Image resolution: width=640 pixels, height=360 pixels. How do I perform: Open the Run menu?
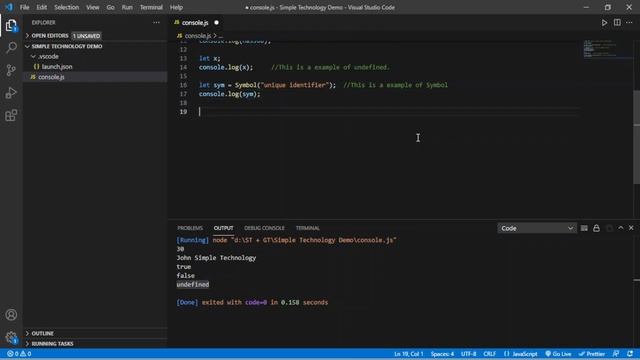[127, 7]
